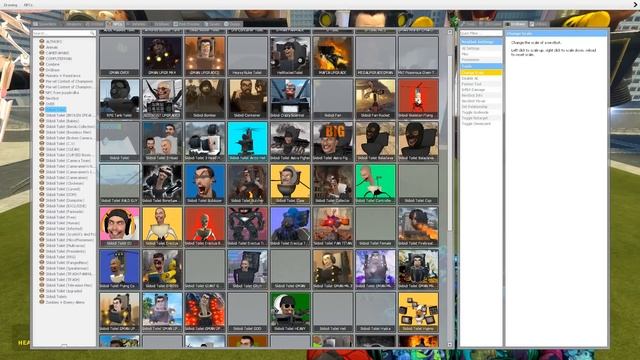The height and width of the screenshot is (360, 640).
Task: Collapse the Nextbot Settings category header
Action: (481, 42)
